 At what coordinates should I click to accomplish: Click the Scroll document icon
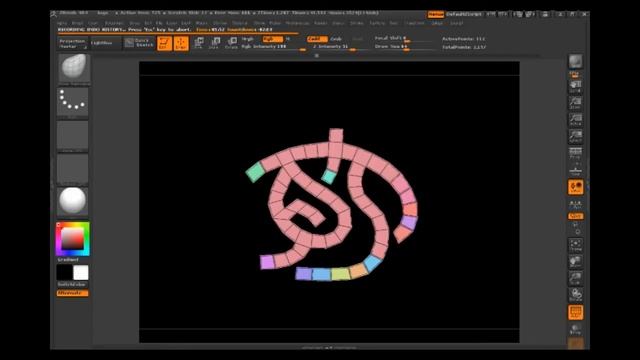[x=576, y=87]
